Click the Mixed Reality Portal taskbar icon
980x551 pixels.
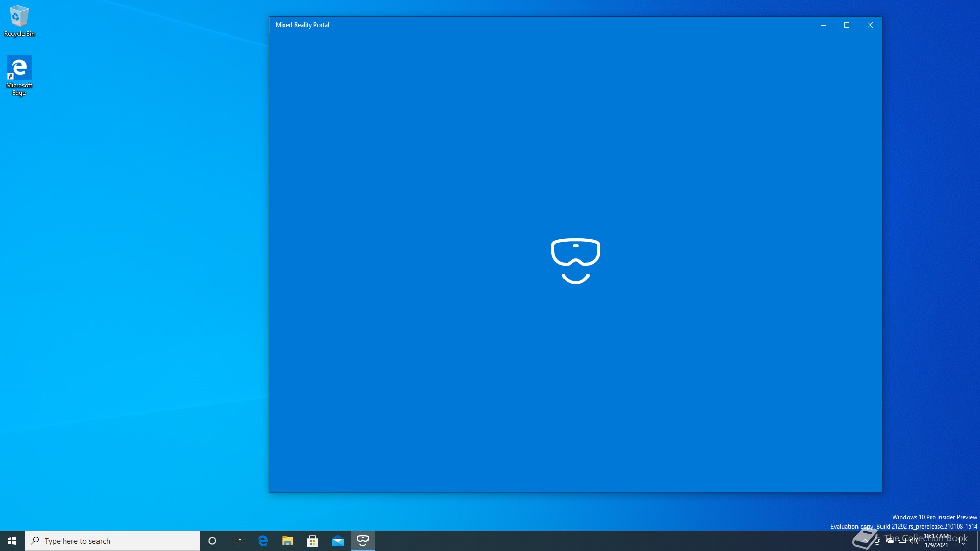click(x=363, y=541)
